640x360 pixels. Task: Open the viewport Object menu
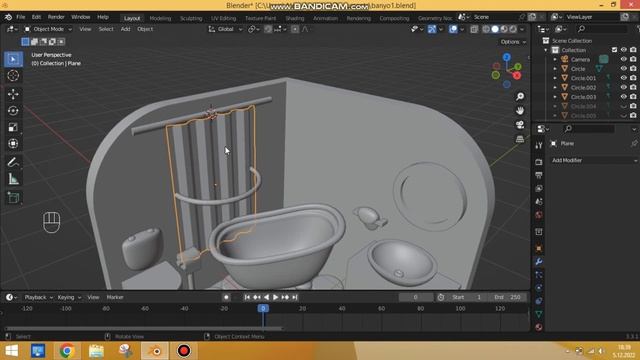(145, 29)
